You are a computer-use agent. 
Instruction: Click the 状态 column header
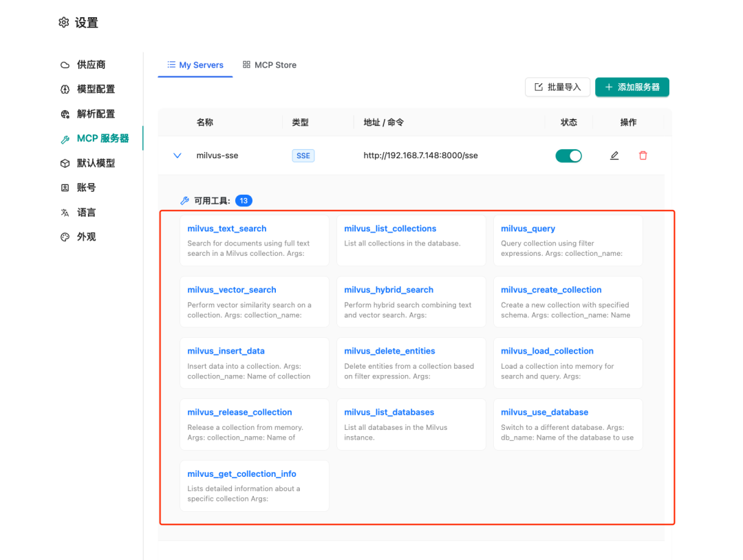569,122
